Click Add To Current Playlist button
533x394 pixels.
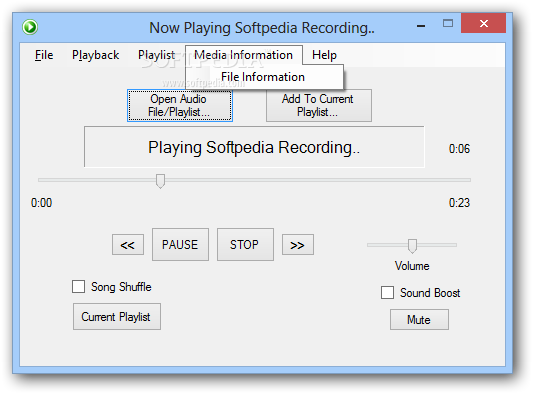319,105
